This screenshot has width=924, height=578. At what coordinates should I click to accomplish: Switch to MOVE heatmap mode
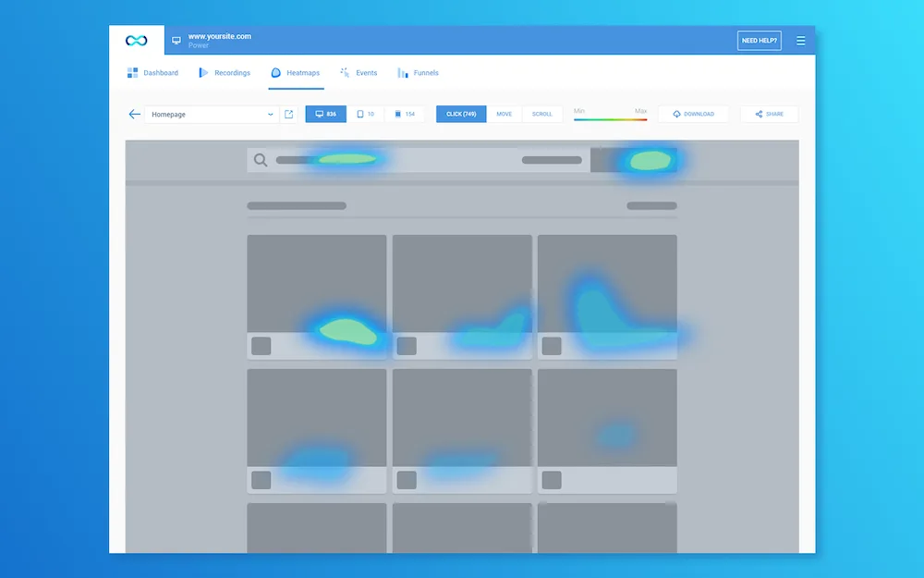[504, 114]
